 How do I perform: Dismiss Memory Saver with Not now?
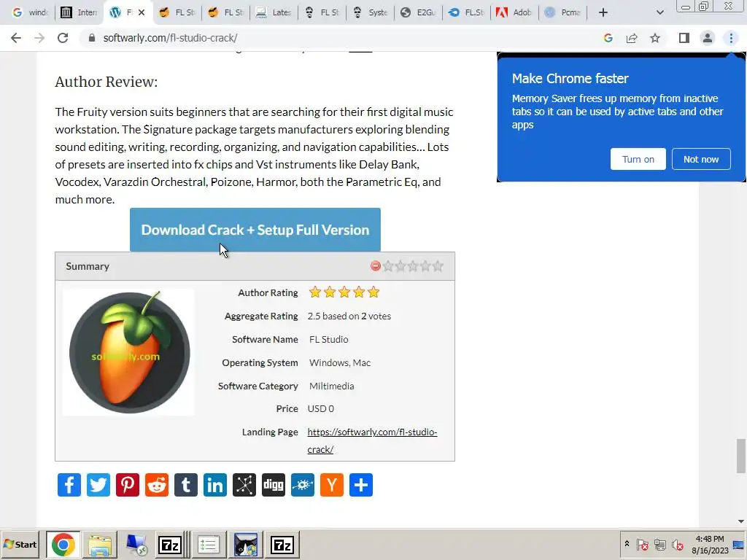(701, 159)
